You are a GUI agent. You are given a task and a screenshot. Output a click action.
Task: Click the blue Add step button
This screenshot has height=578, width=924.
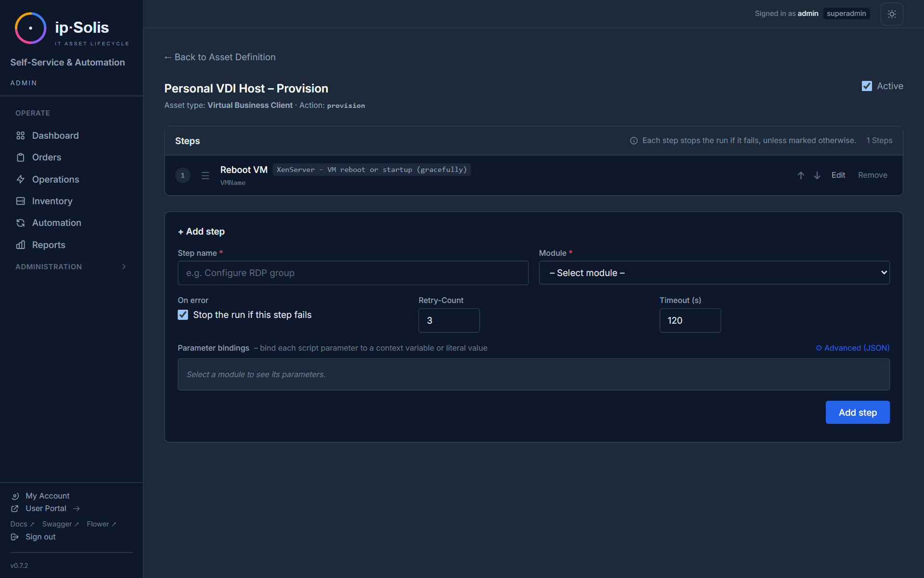point(858,412)
